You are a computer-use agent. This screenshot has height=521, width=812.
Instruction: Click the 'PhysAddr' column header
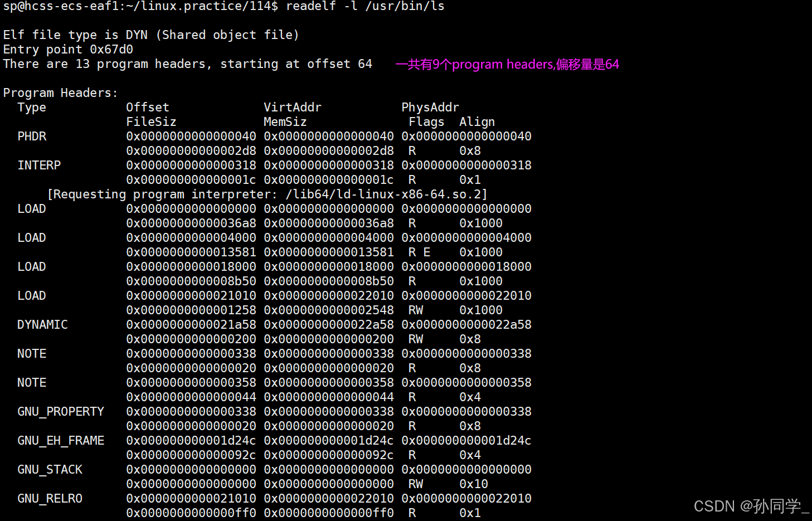pos(430,108)
